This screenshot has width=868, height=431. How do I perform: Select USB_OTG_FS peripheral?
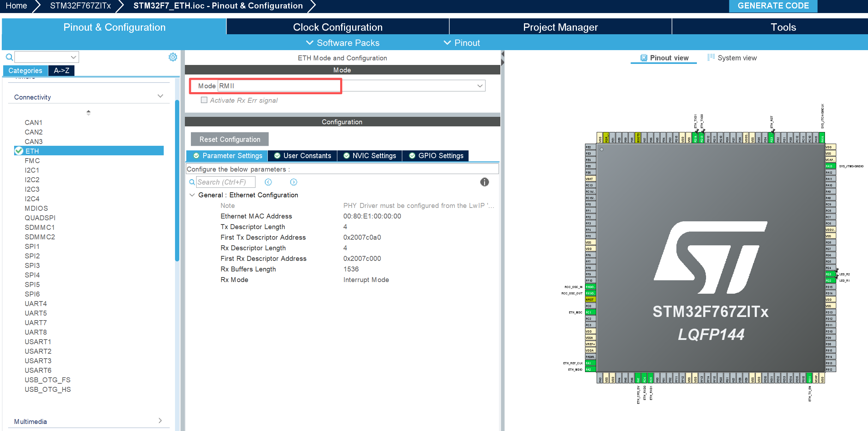tap(48, 380)
